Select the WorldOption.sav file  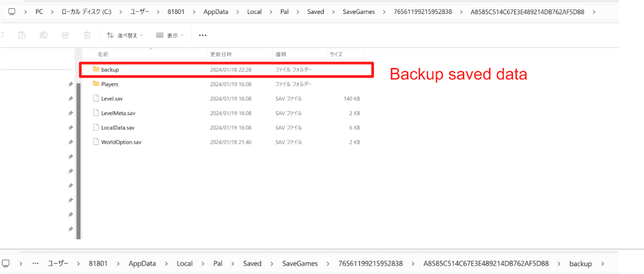[121, 142]
